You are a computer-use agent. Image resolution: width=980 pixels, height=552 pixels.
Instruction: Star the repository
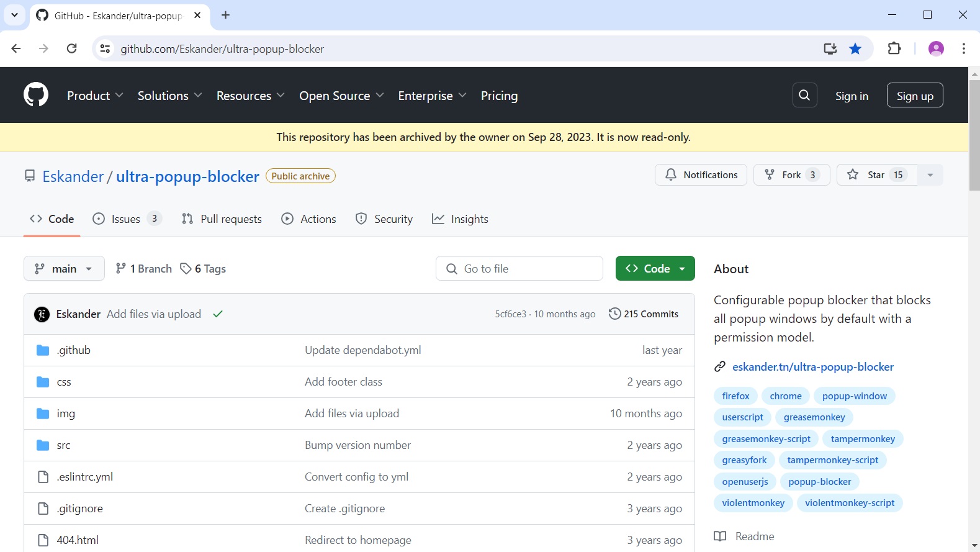[x=876, y=175]
